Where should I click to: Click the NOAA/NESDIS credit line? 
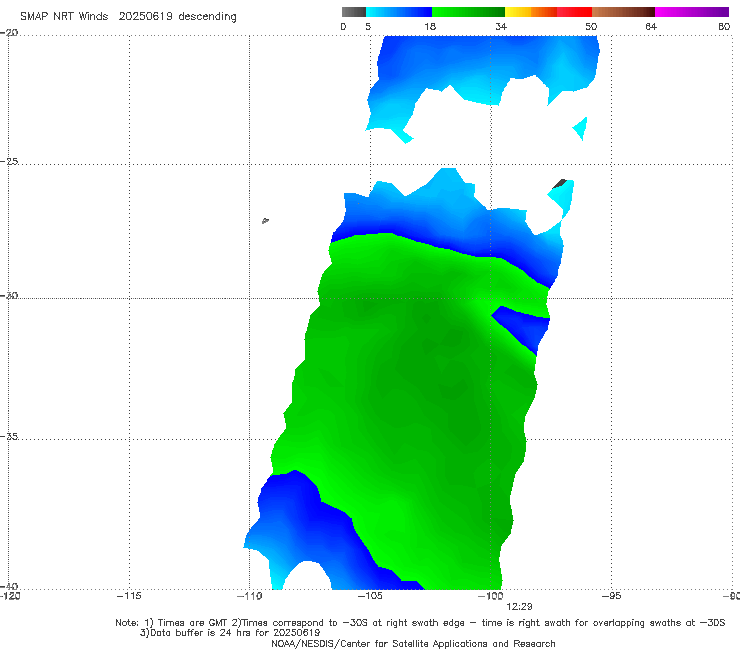click(413, 643)
